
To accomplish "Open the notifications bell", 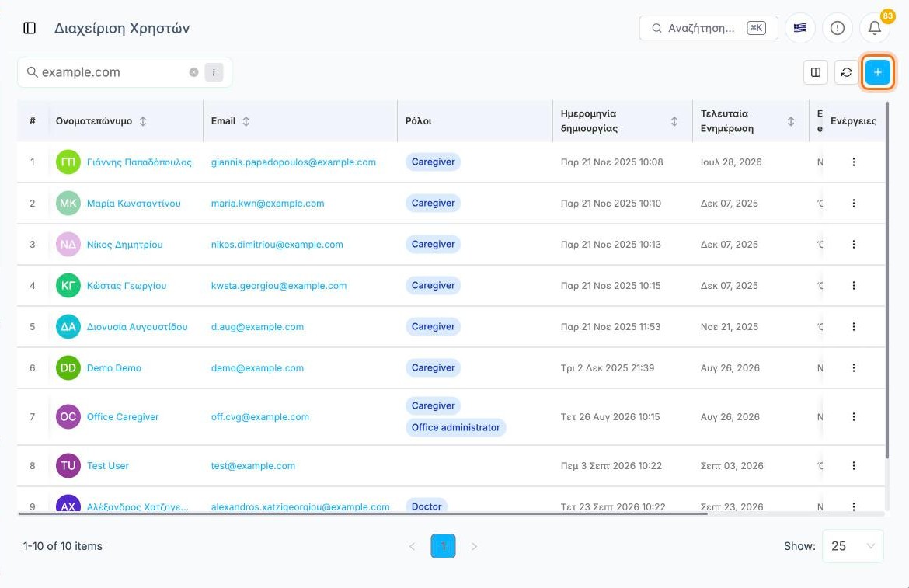I will click(x=874, y=28).
